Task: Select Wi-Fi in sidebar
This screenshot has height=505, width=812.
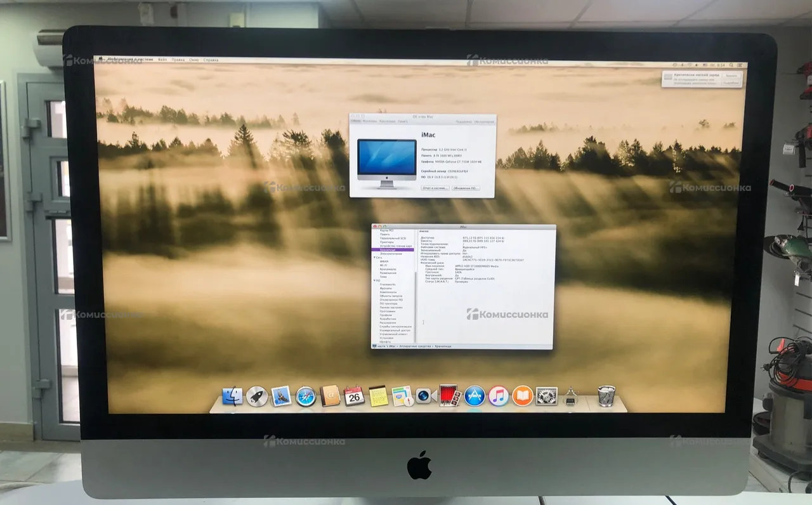Action: (383, 265)
